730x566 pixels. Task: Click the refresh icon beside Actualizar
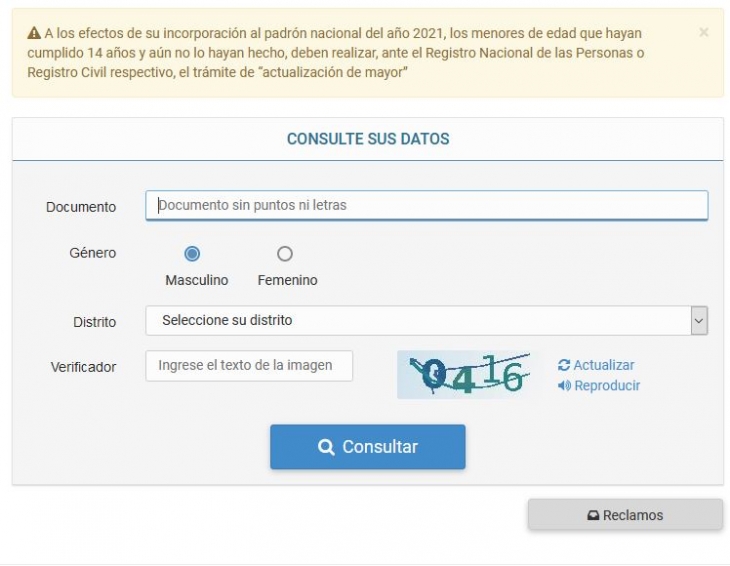[x=564, y=366]
